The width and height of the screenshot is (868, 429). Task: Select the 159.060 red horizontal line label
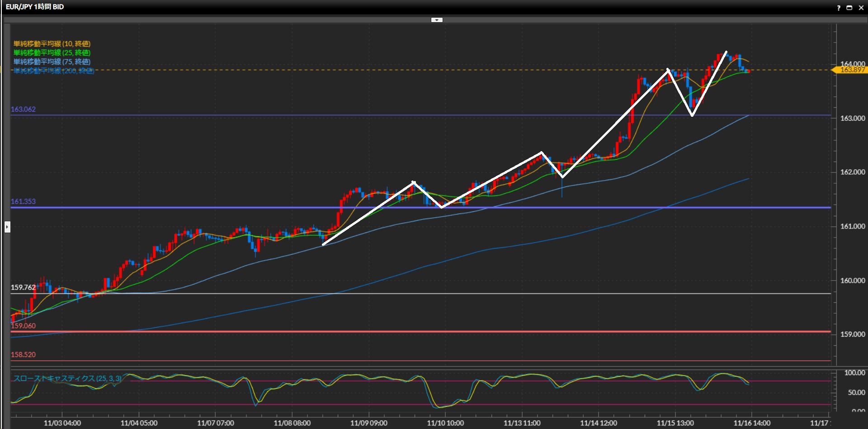coord(23,326)
